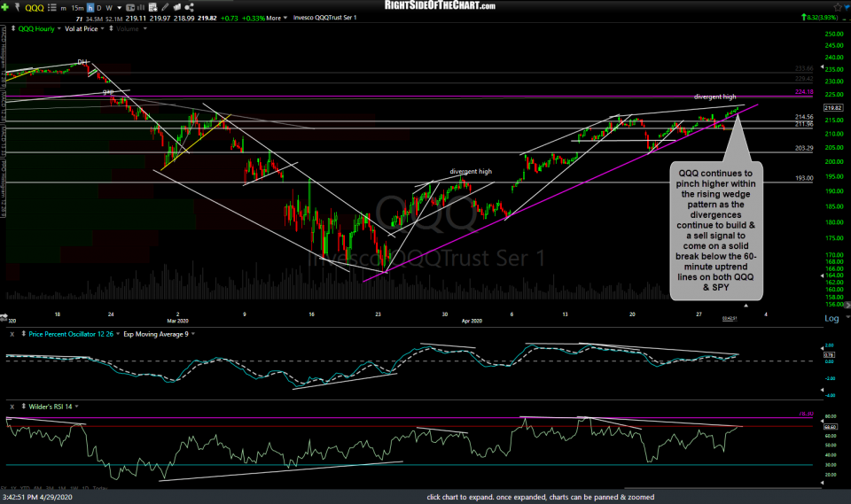Click the 193.00 price level label
Screen dimensions: 851x504
click(x=804, y=178)
